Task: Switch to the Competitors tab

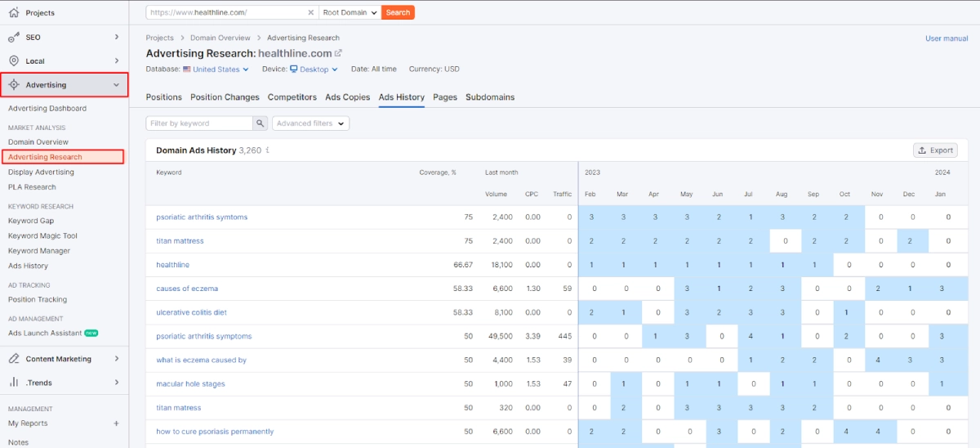Action: tap(292, 97)
